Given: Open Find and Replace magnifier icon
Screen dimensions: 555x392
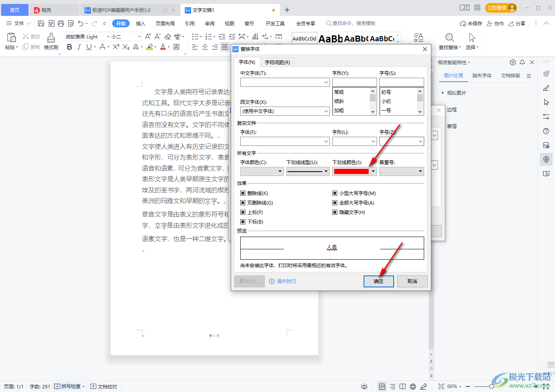Looking at the screenshot, I should 450,38.
